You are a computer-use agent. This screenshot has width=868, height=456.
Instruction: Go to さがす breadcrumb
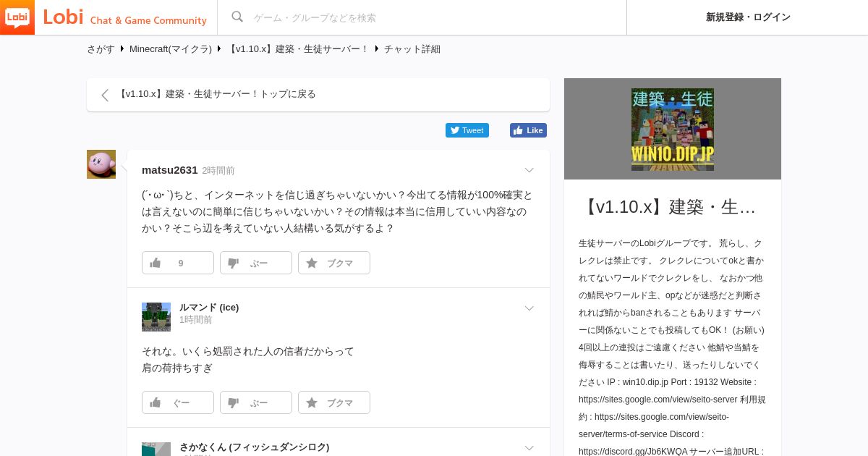click(101, 49)
